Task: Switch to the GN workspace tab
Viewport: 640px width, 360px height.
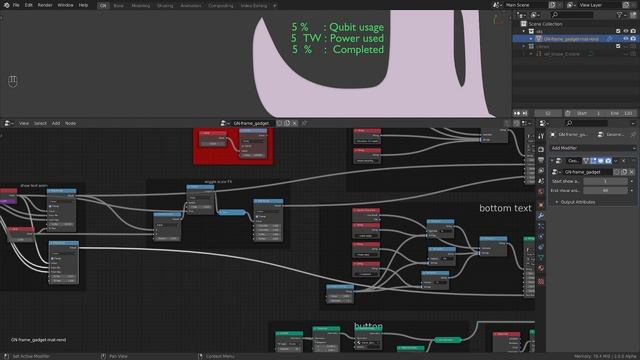Action: [x=103, y=6]
